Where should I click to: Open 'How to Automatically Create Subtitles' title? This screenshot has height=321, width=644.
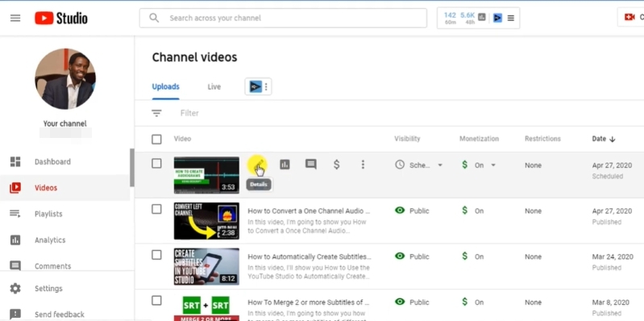click(x=310, y=256)
